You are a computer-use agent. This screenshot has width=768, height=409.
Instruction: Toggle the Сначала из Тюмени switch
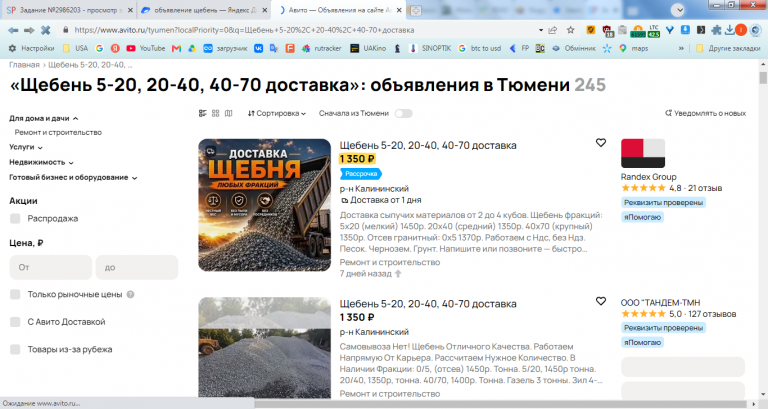click(404, 114)
